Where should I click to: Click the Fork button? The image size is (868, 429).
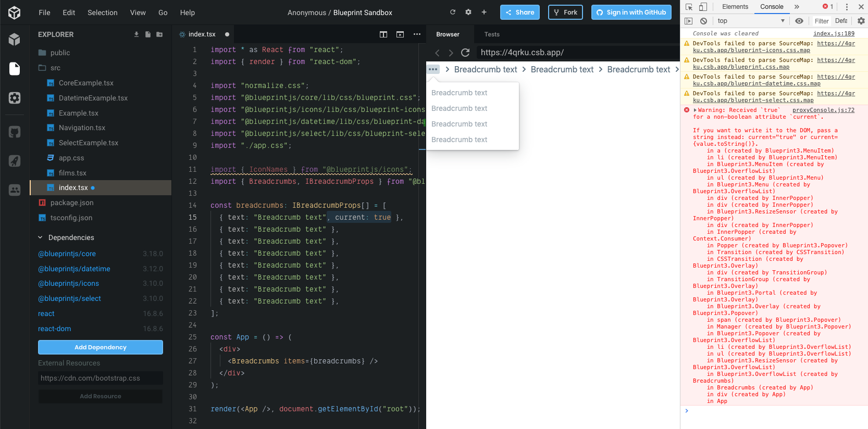tap(565, 12)
